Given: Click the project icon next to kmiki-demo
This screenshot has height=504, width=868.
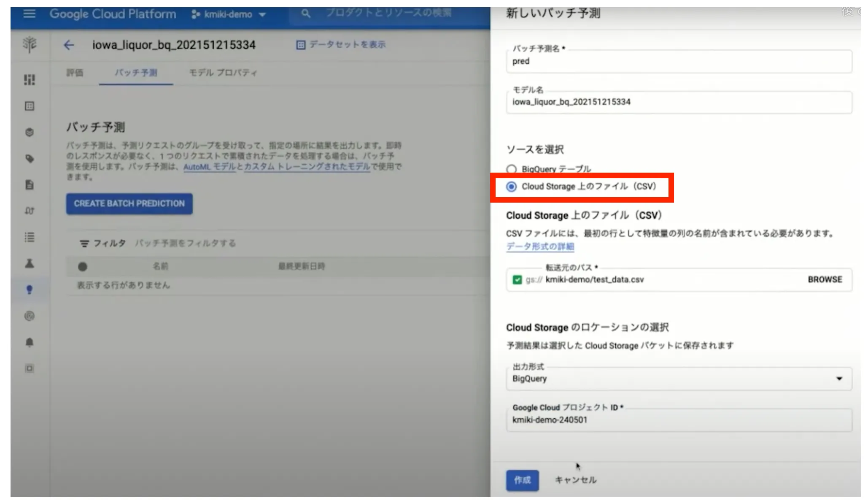Looking at the screenshot, I should point(195,14).
